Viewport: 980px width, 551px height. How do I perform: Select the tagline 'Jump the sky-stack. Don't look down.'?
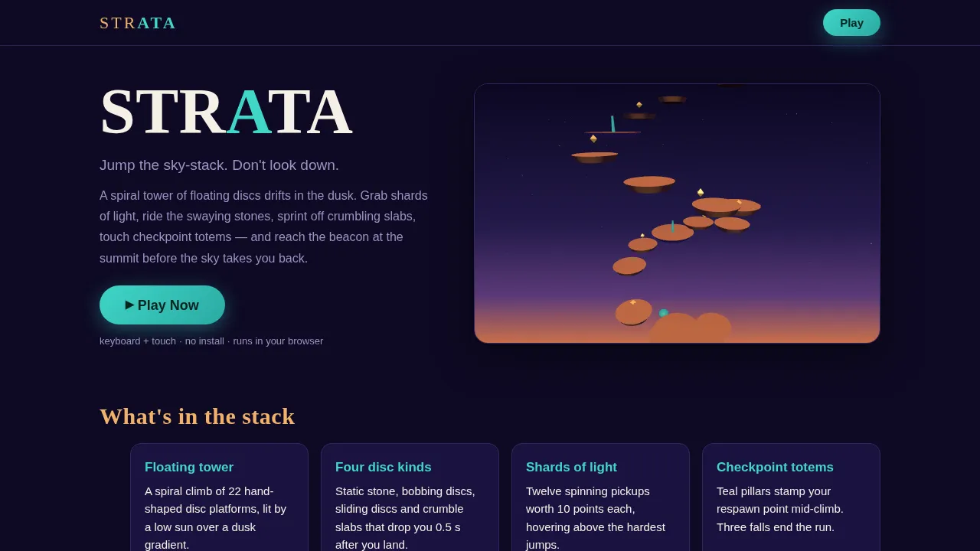click(219, 165)
